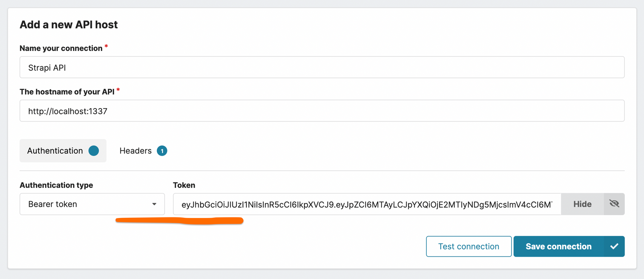This screenshot has width=644, height=279.
Task: Click the dropdown caret on Bearer token
Action: tap(155, 204)
